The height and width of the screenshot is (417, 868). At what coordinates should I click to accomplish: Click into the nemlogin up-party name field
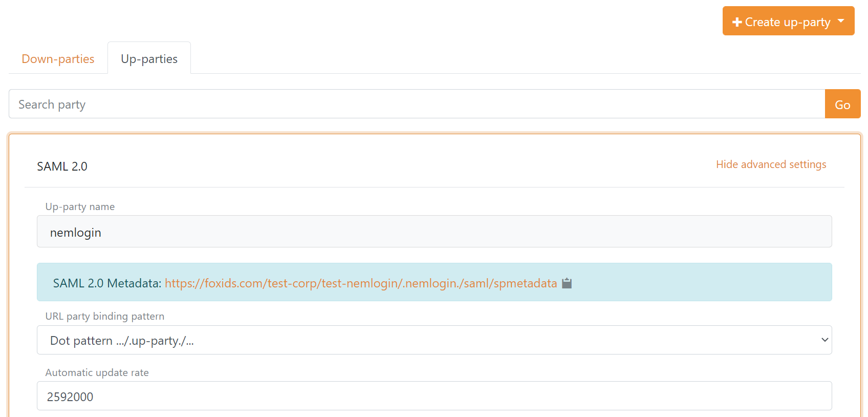[x=434, y=232]
